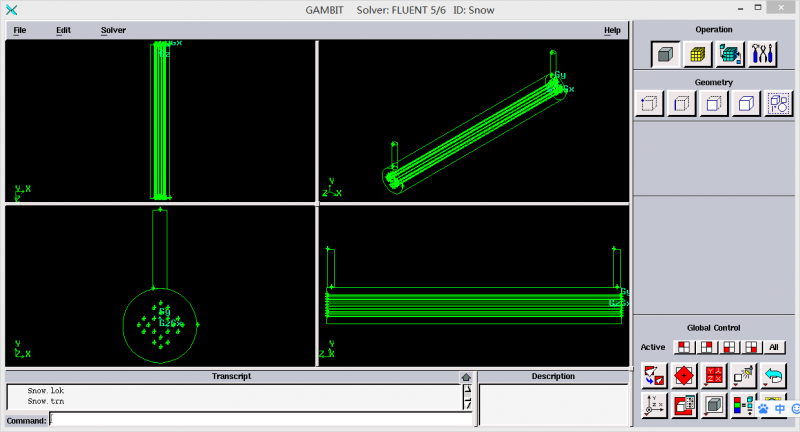Click the 'Snow.lok' transcript line

pyautogui.click(x=46, y=391)
